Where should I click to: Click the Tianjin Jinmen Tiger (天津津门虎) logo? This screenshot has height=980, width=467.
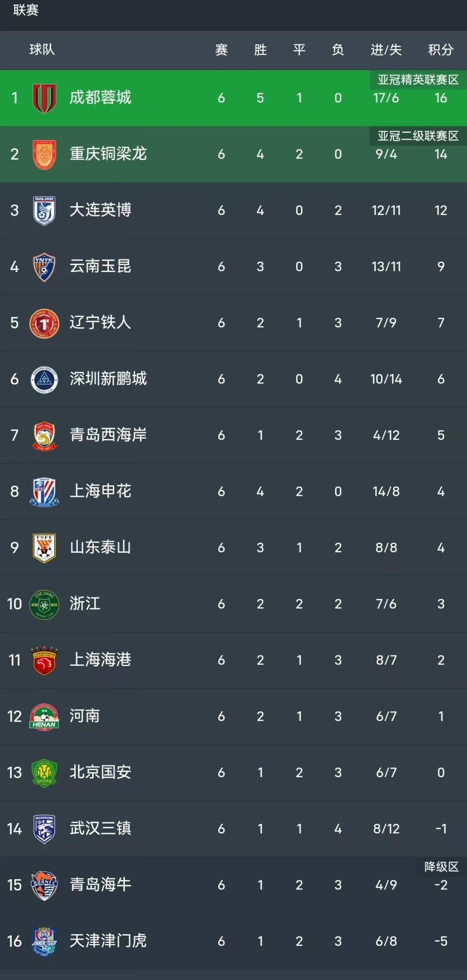[x=44, y=941]
